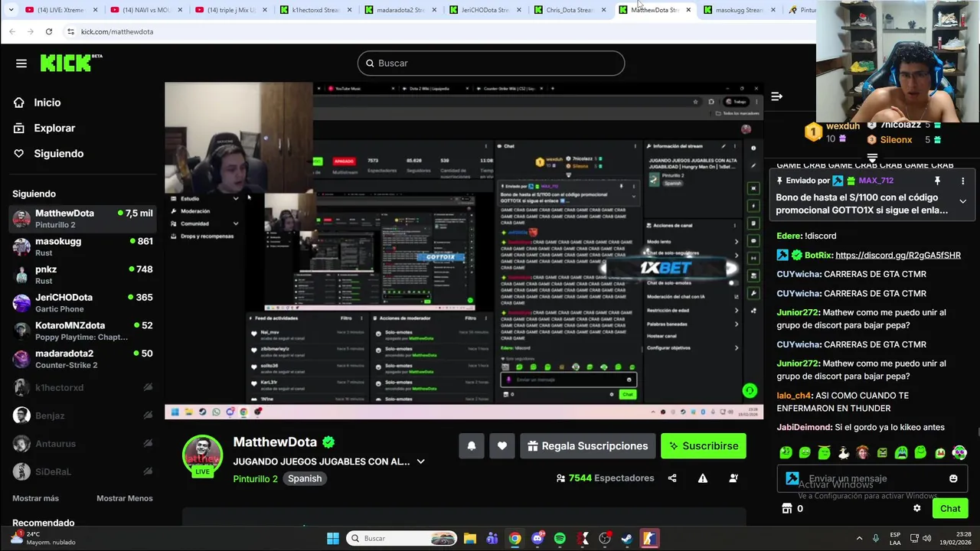Open Steam from the taskbar
This screenshot has height=551, width=980.
tap(626, 539)
